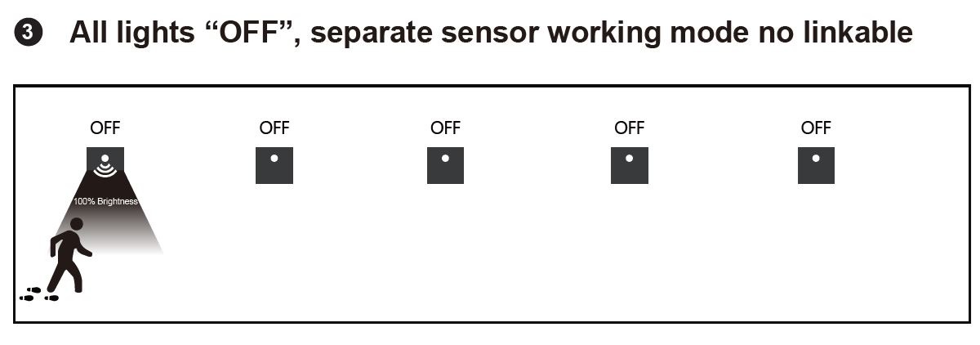Screen dimensions: 980x345
Task: Click the circled number 3 badge
Action: [27, 34]
